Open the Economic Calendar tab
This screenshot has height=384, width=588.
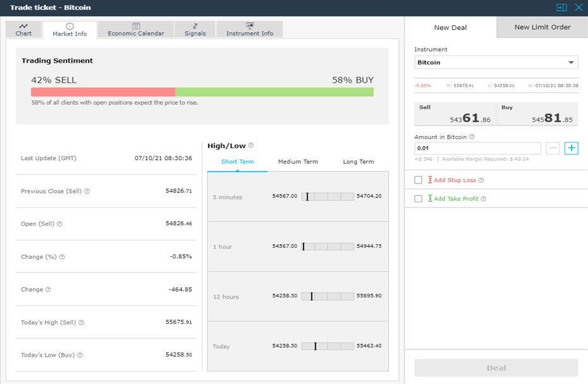pos(136,29)
